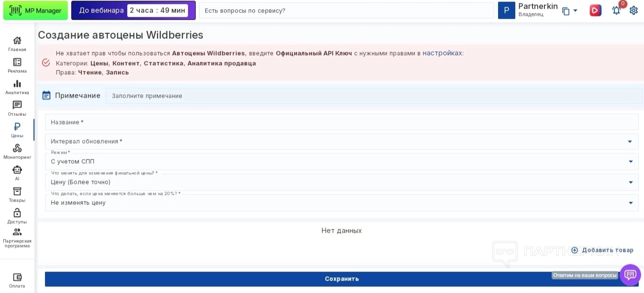Open the Цены ruble icon
This screenshot has height=293, width=644.
tap(17, 126)
